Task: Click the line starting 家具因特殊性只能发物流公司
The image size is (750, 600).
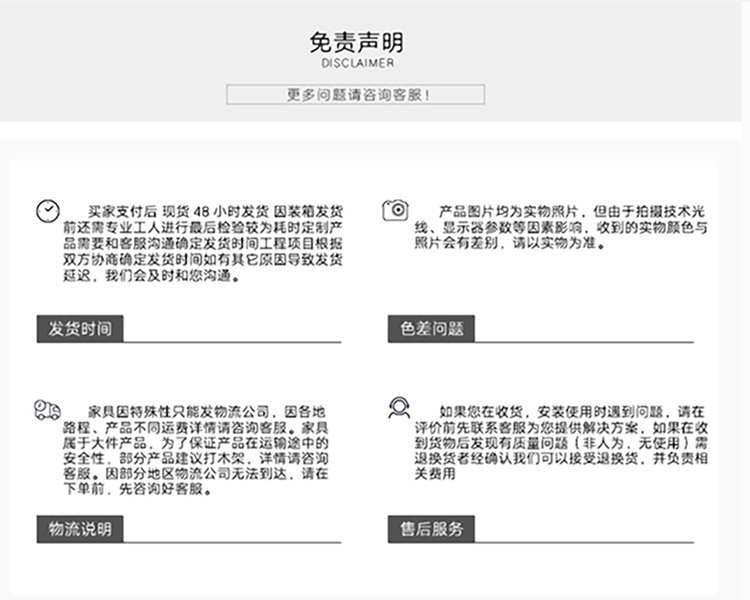Action: pyautogui.click(x=207, y=411)
